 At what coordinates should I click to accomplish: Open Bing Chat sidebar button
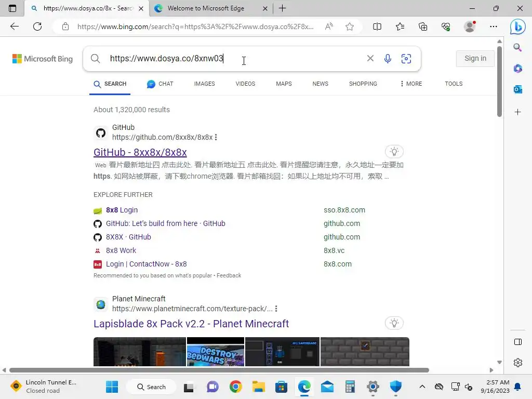pos(518,26)
